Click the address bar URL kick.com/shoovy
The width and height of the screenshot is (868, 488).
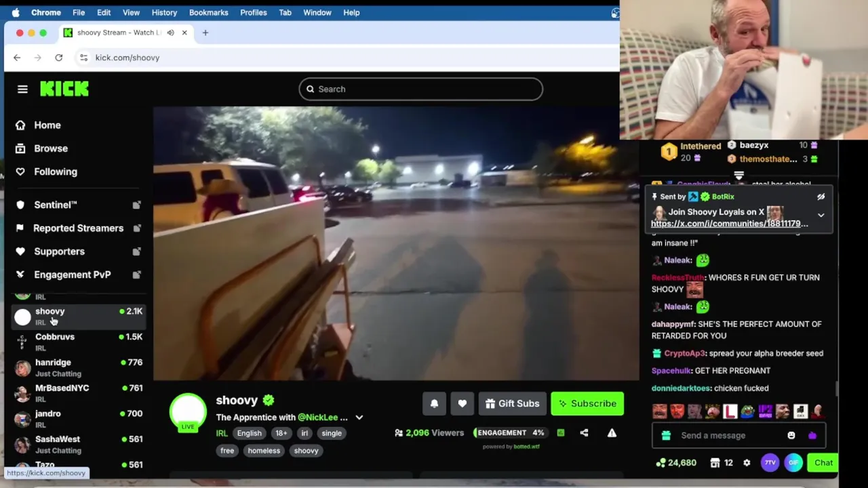tap(127, 58)
